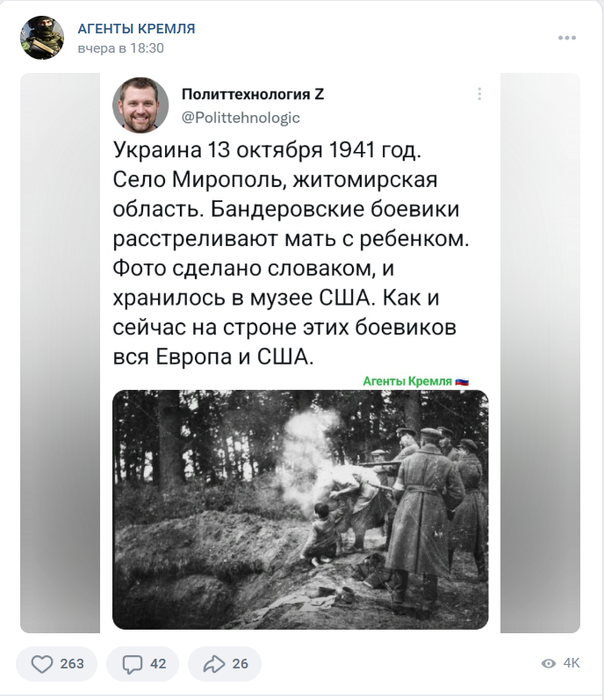Click the @Polittehnologic handle
Viewport: 604px width, 700px height.
pos(241,118)
